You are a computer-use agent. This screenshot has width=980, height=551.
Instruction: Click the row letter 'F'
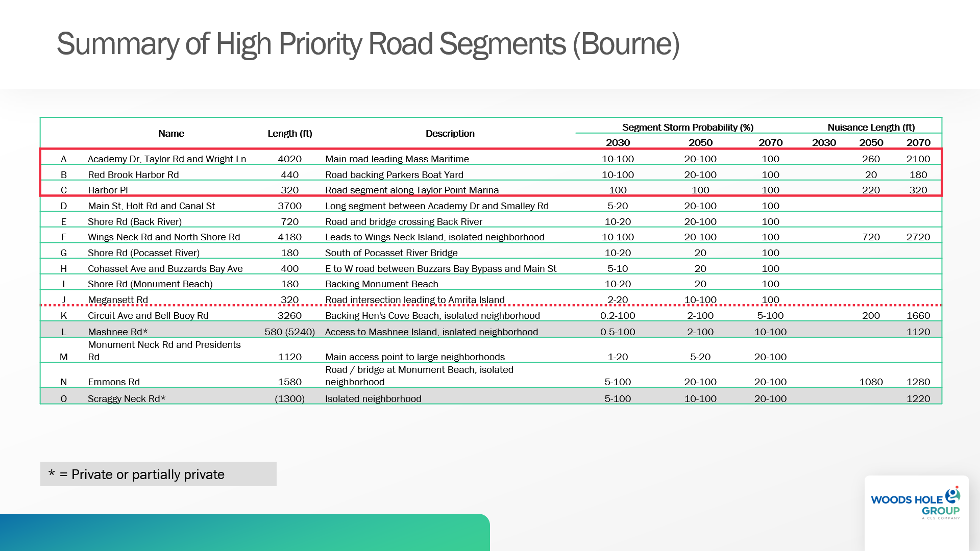[x=64, y=237]
